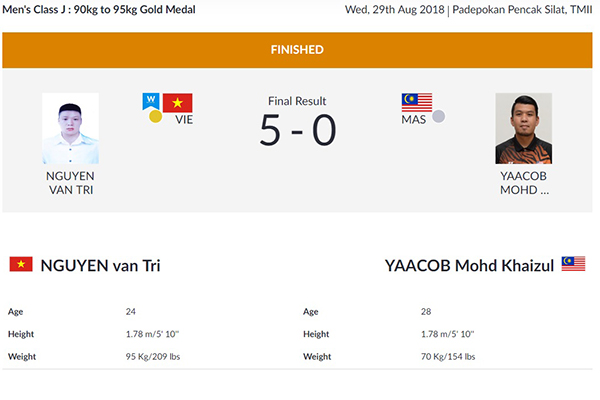The height and width of the screenshot is (400, 600).
Task: Open Yaacob Mohd's athlete photo
Action: (523, 128)
